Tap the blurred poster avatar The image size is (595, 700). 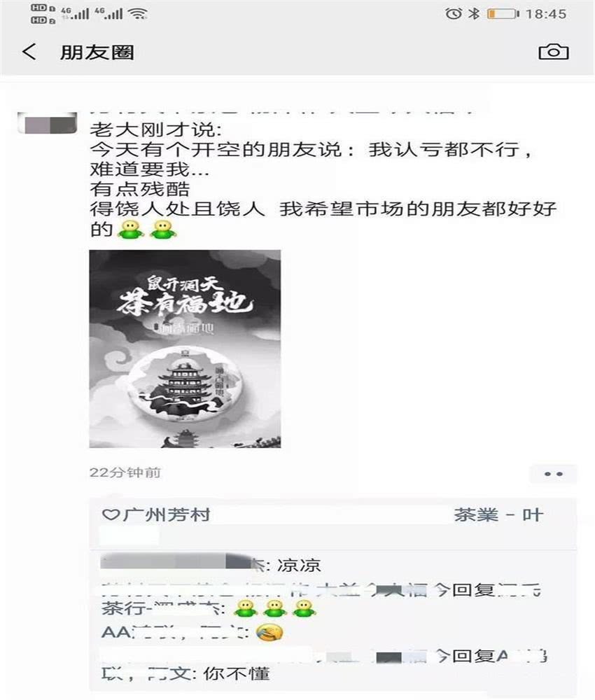coord(47,124)
